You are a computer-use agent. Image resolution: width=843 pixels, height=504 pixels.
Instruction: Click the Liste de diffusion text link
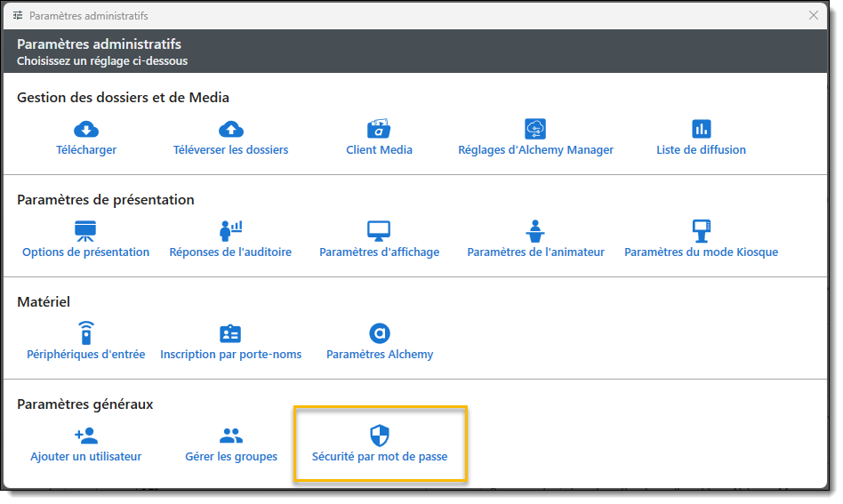point(702,150)
